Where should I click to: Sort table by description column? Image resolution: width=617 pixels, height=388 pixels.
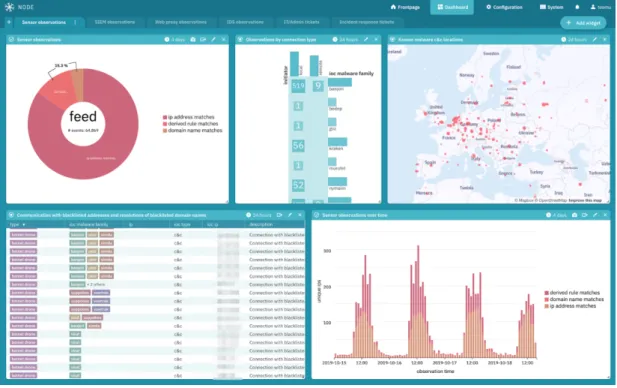point(261,225)
